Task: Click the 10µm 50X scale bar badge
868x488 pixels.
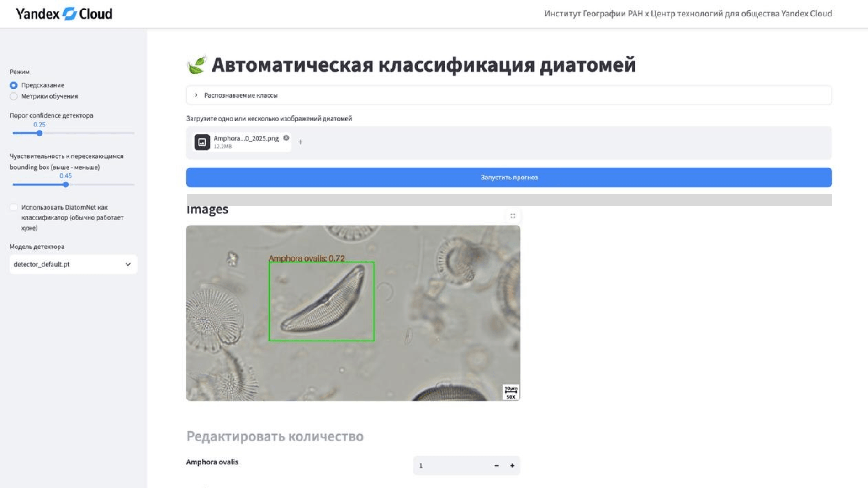Action: 511,392
